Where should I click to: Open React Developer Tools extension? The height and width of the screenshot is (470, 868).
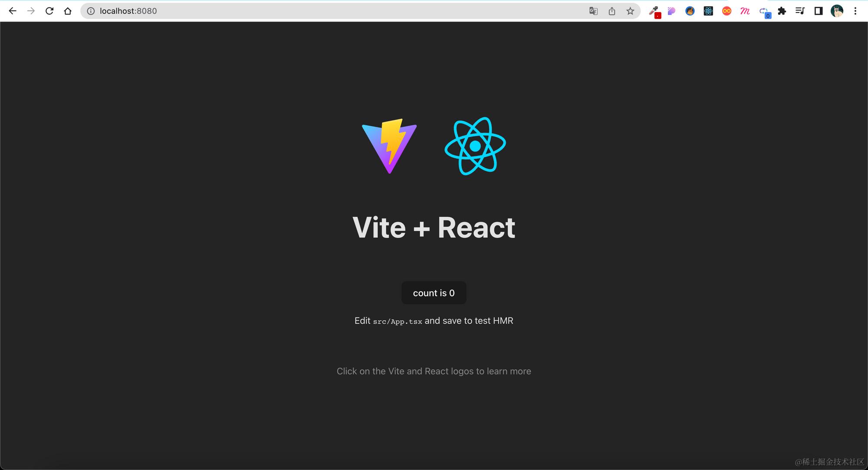pyautogui.click(x=708, y=11)
